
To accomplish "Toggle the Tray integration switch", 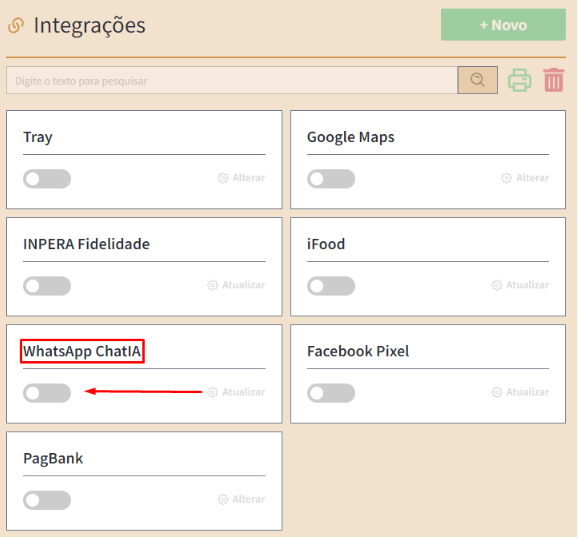I will click(x=47, y=179).
